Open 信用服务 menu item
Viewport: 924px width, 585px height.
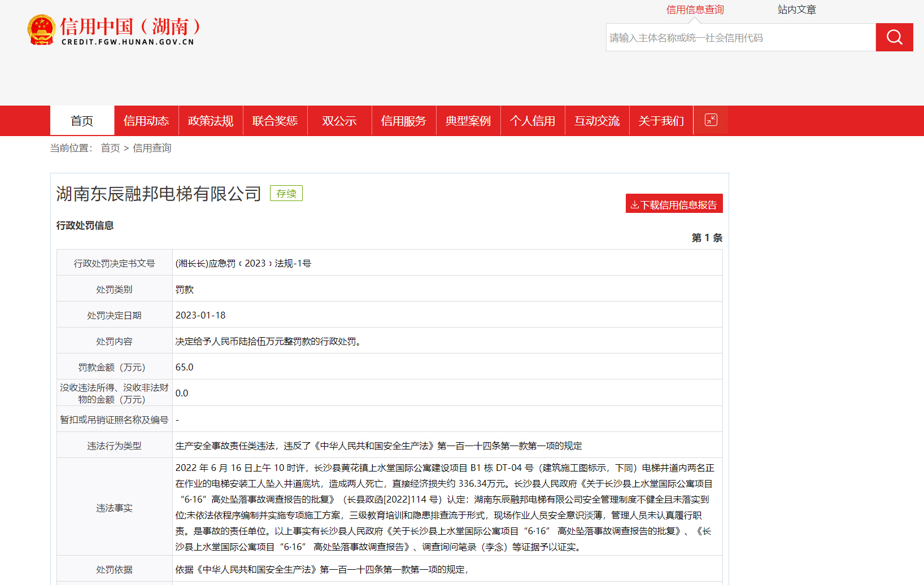coord(404,120)
